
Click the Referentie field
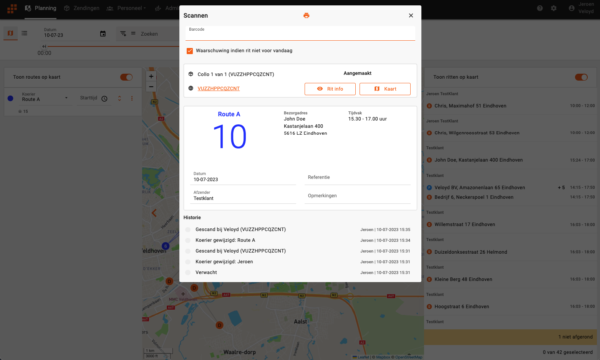[x=357, y=177]
